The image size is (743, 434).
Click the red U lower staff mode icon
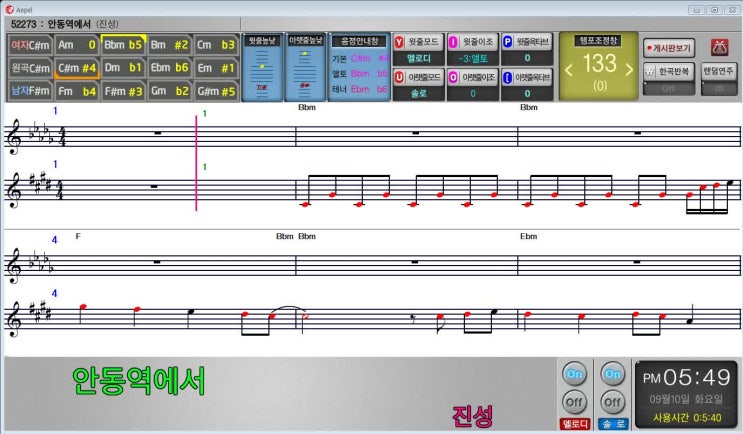401,76
